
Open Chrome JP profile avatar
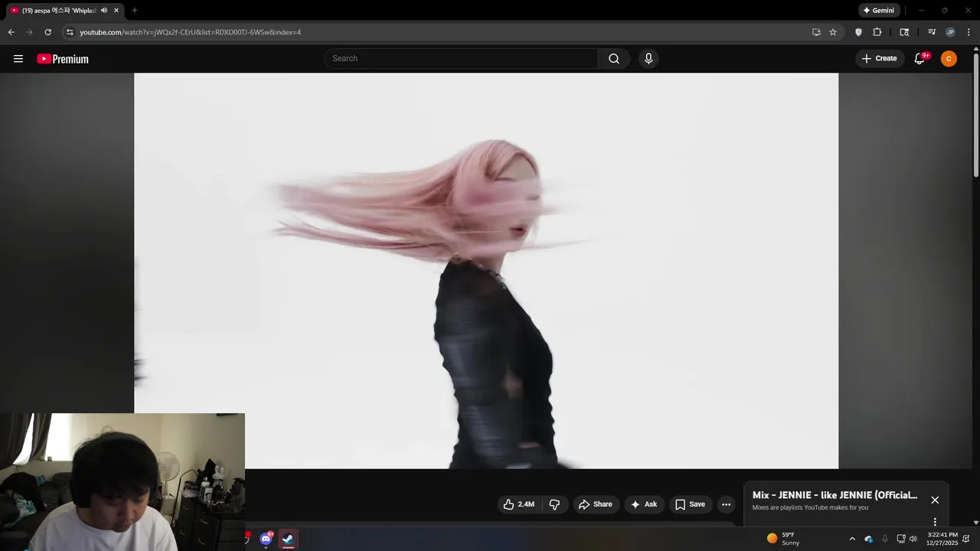point(950,32)
